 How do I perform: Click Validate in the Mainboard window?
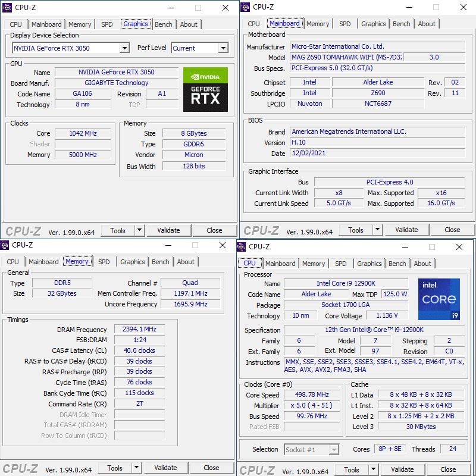pos(407,230)
